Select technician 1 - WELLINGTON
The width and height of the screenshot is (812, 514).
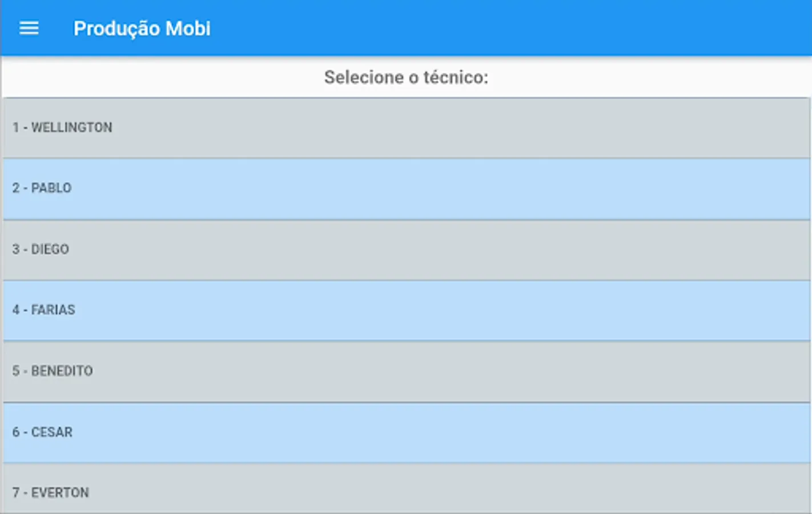tap(405, 128)
